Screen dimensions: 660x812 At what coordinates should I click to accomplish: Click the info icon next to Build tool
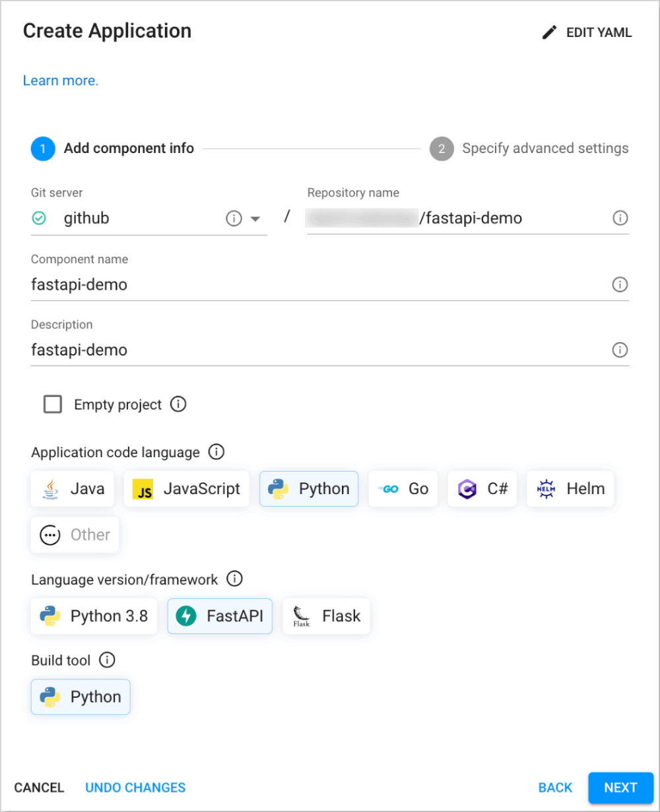tap(107, 660)
